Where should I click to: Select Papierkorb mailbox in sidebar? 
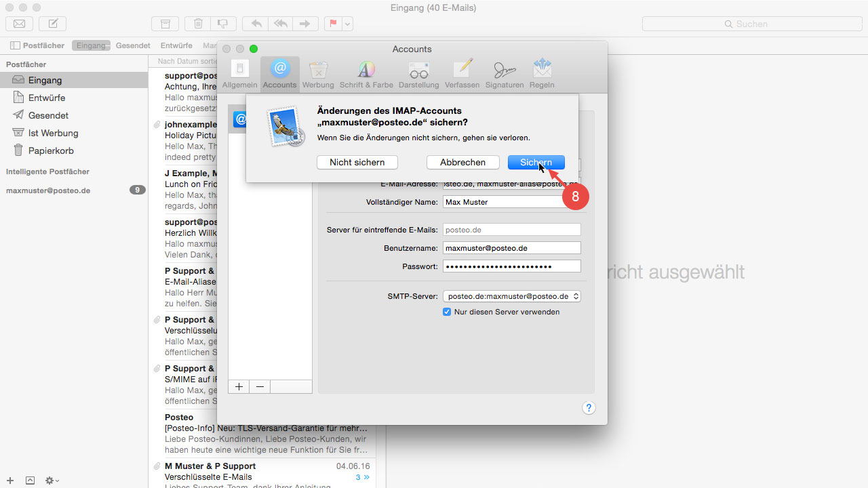[51, 150]
